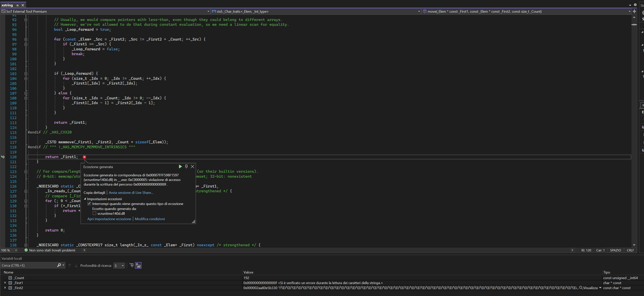This screenshot has height=296, width=644.
Task: Click the vertical scrollbar up arrow
Action: 634,17
